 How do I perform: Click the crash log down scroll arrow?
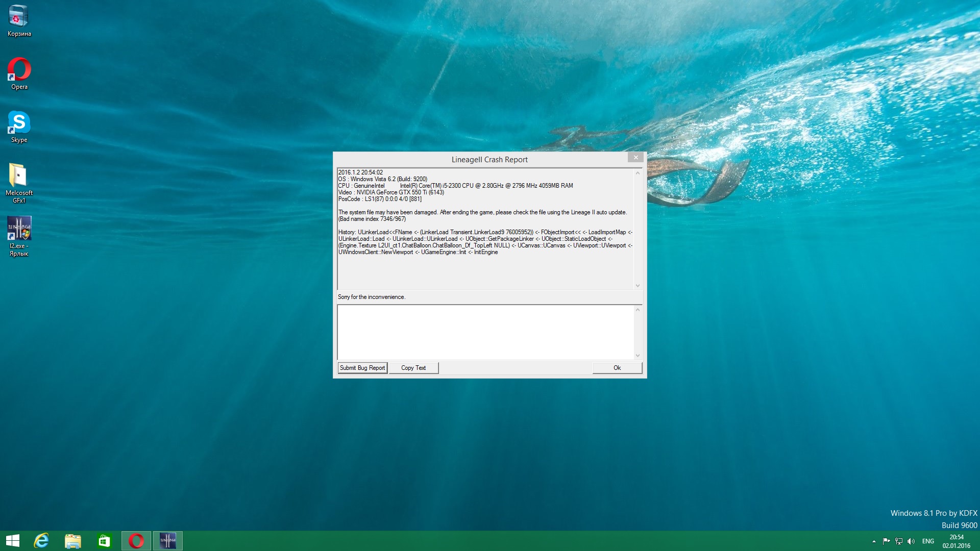[638, 286]
